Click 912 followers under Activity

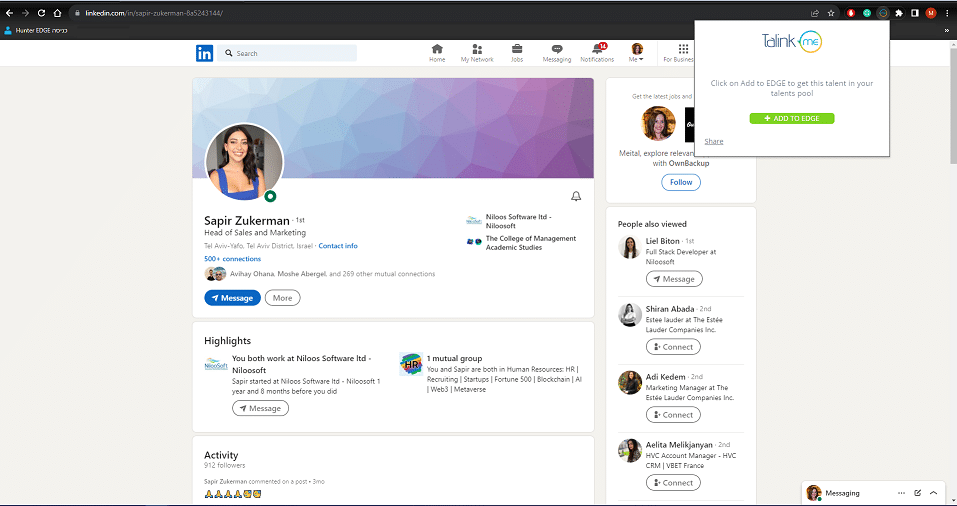225,465
